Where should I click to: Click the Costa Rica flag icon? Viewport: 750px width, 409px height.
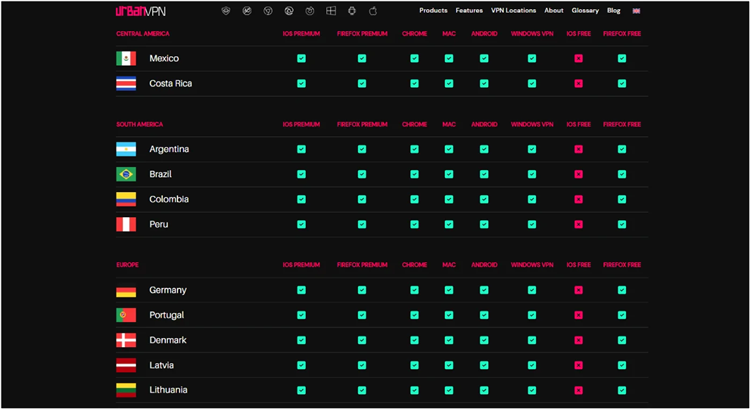pos(126,83)
